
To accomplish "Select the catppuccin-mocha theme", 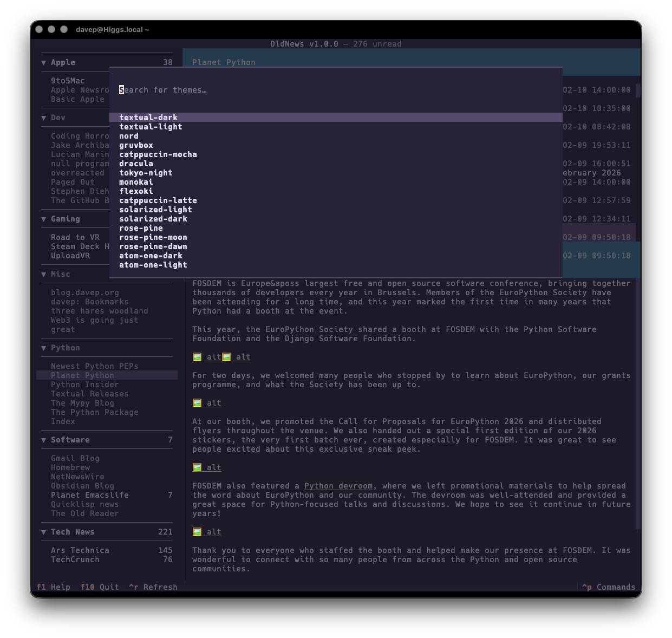I will pyautogui.click(x=158, y=154).
